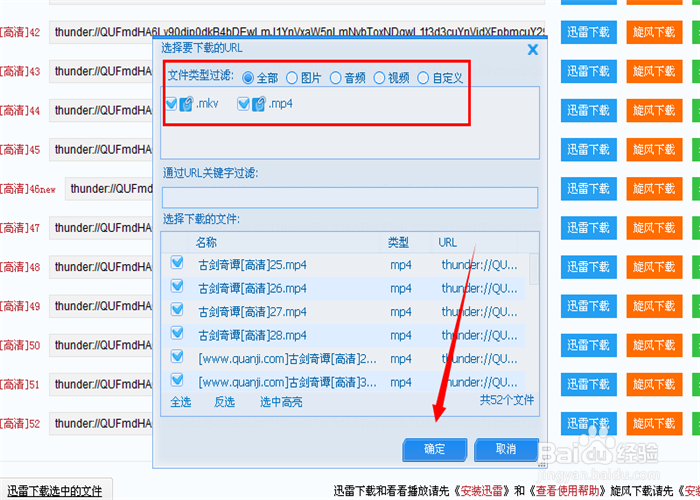Select file name 古剑奇谭[高清]28.mp4
700x500 pixels.
253,336
